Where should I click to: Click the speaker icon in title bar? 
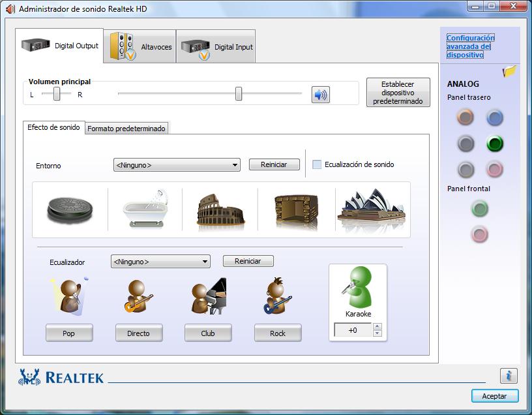click(10, 9)
